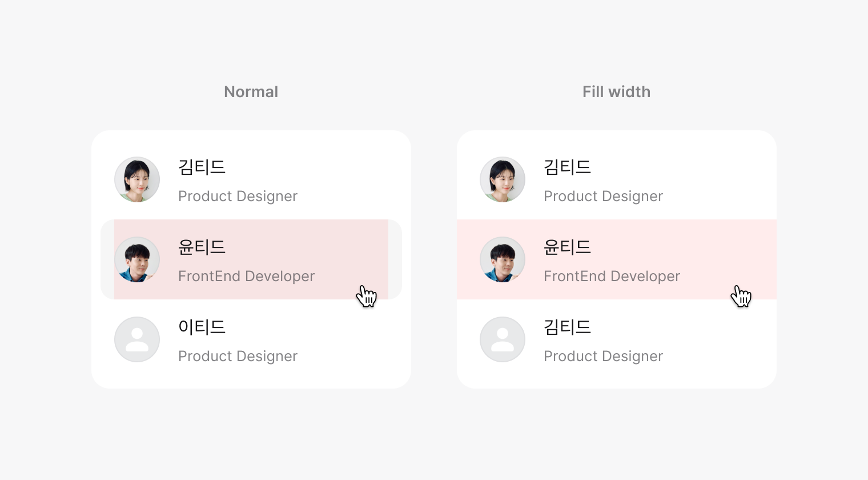
Task: Select last row's 김티드 name in Fill width list
Action: tap(567, 327)
